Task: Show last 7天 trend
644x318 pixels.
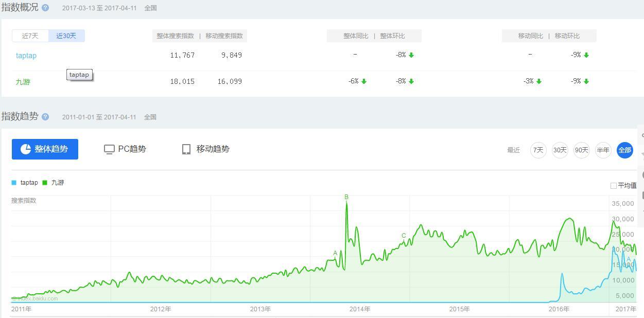Action: pos(538,150)
